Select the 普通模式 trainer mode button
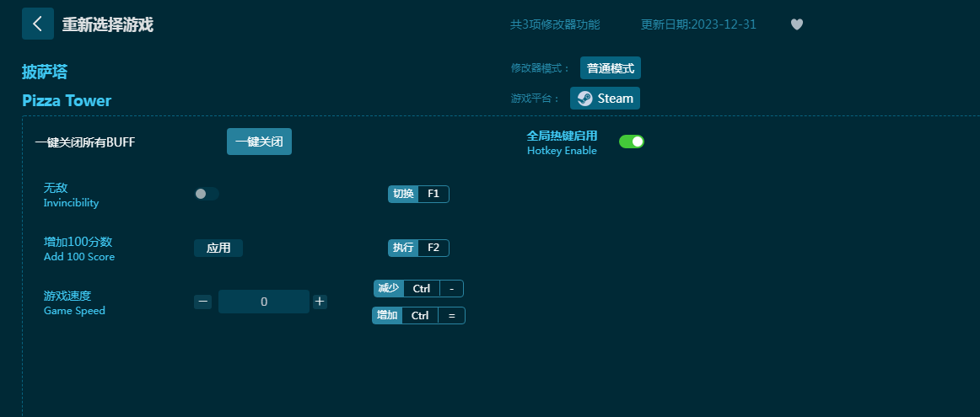Viewport: 980px width, 417px height. coord(610,69)
